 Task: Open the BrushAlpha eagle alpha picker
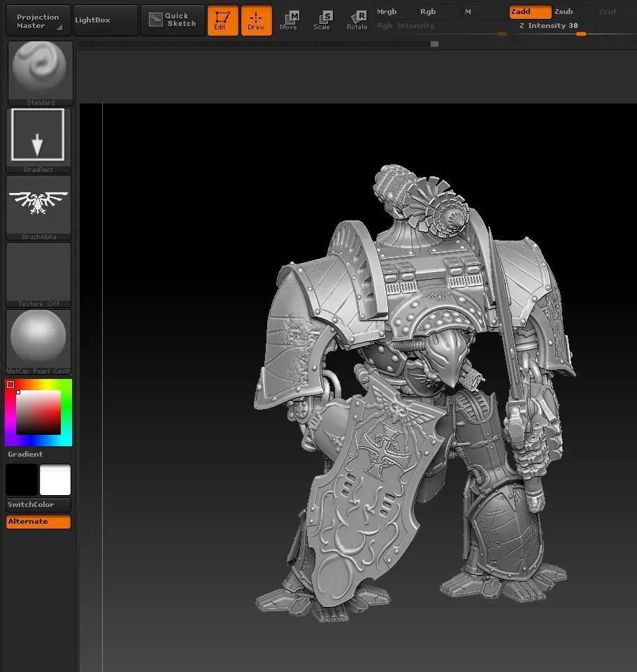click(38, 208)
